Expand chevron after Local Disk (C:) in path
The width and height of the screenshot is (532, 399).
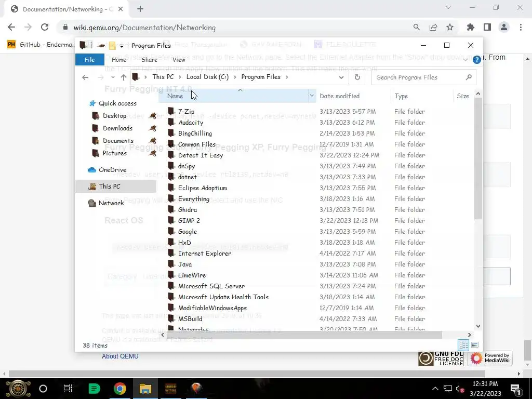235,77
